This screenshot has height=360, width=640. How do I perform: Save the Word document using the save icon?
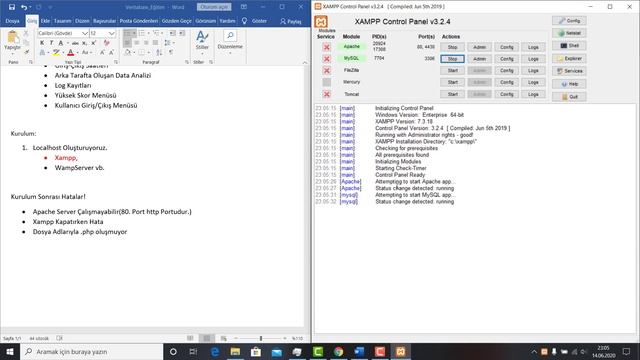pos(12,7)
